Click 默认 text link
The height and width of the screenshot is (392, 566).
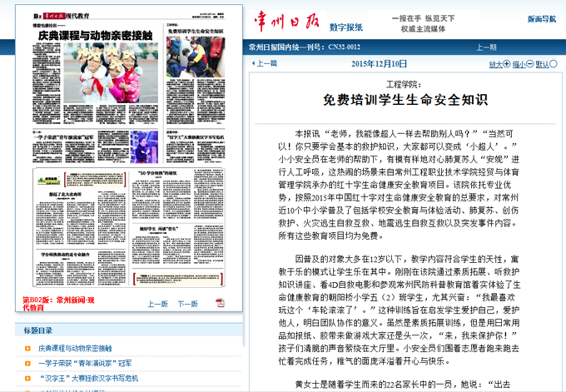(x=542, y=64)
